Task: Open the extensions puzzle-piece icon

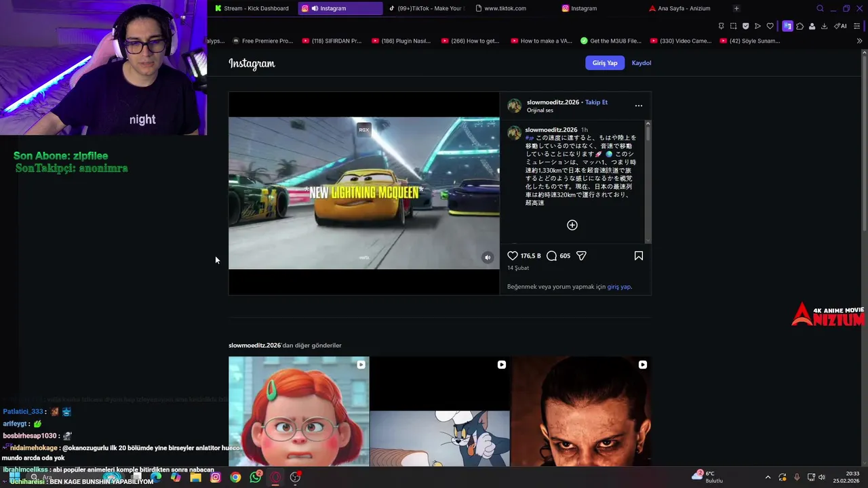Action: pos(800,26)
